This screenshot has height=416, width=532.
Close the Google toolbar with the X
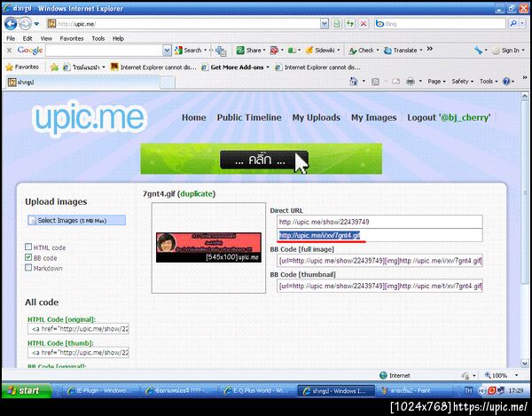click(x=9, y=51)
